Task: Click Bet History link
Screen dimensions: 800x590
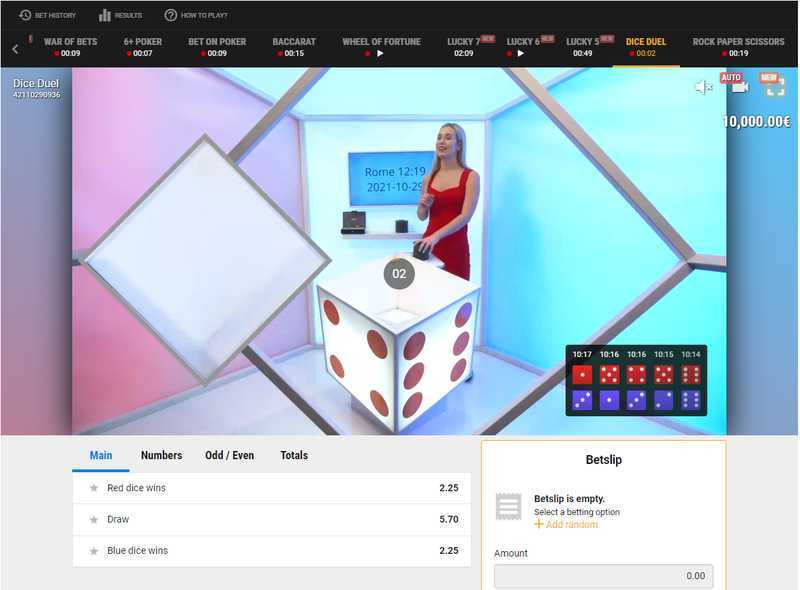Action: (x=55, y=15)
